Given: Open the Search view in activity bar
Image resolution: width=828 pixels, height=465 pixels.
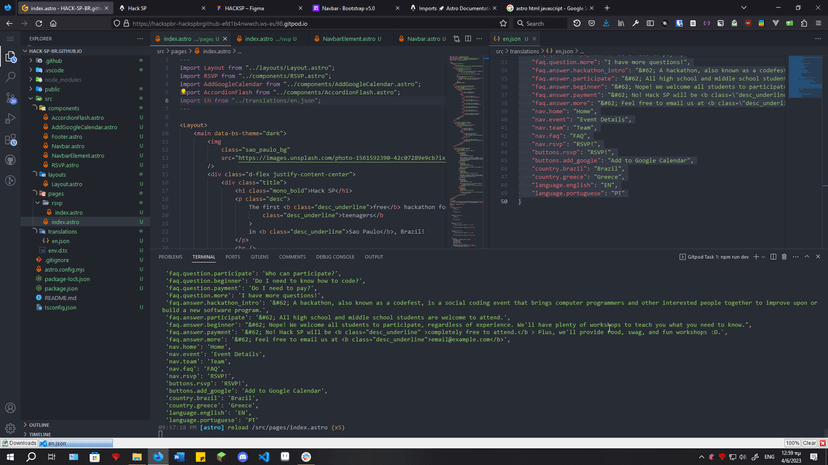Looking at the screenshot, I should (x=11, y=76).
